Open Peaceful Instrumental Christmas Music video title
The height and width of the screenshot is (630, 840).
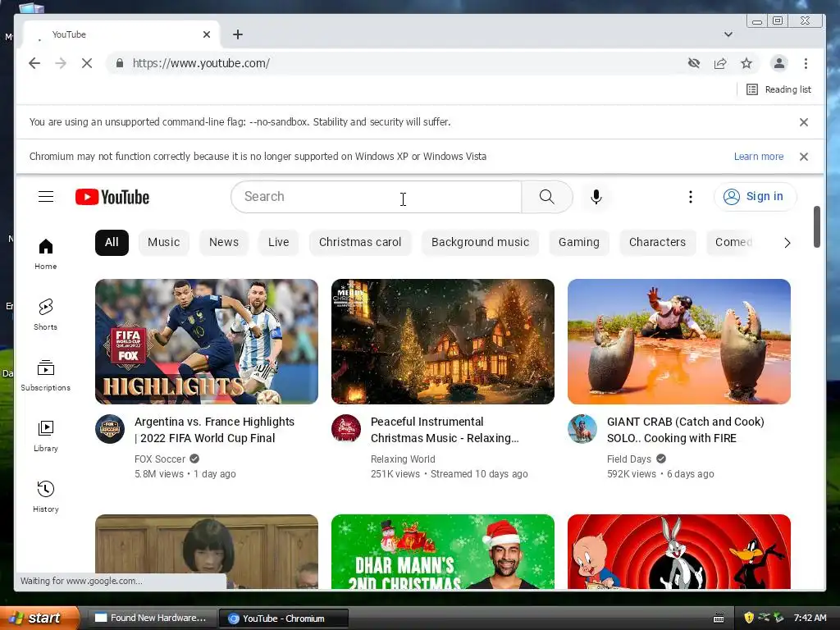(445, 430)
